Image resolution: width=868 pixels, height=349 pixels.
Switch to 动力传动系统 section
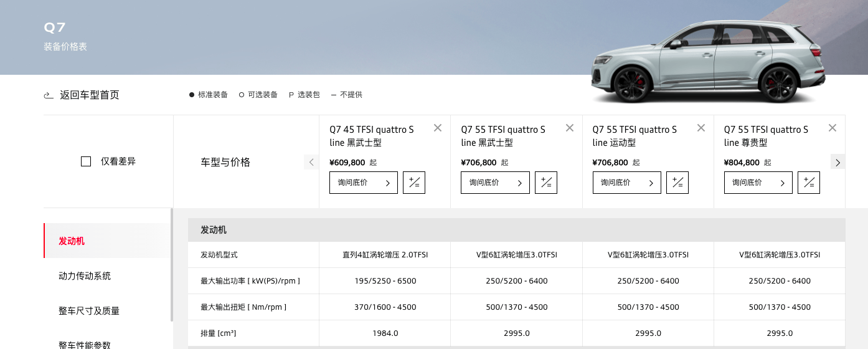[85, 275]
